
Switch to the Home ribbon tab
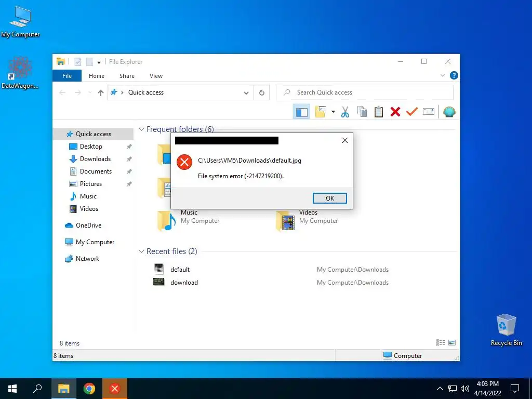[96, 76]
